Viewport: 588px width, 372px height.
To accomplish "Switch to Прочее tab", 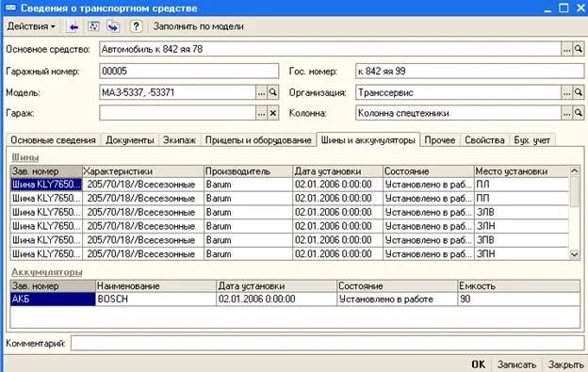I will point(439,140).
